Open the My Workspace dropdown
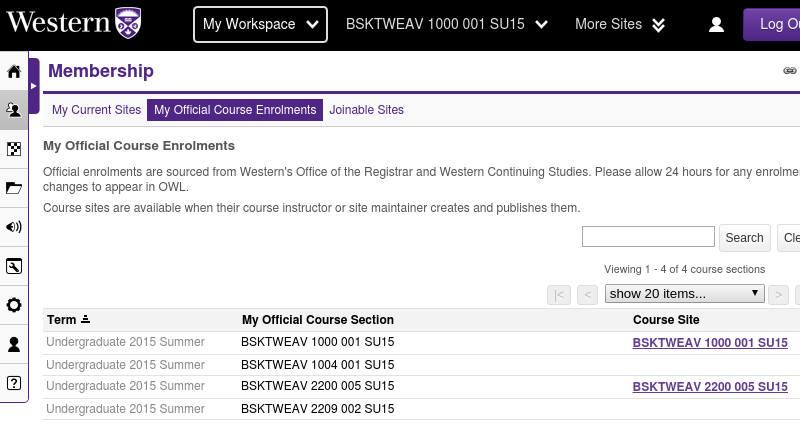 [x=260, y=24]
